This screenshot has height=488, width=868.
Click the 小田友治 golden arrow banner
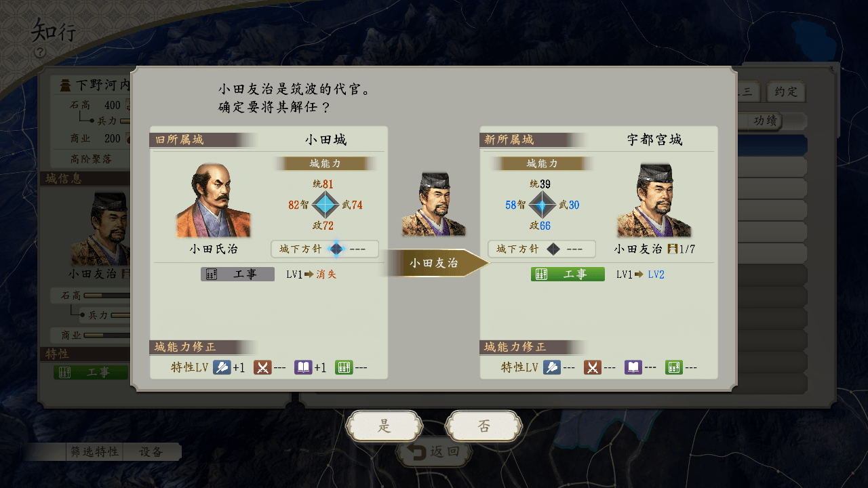click(434, 263)
